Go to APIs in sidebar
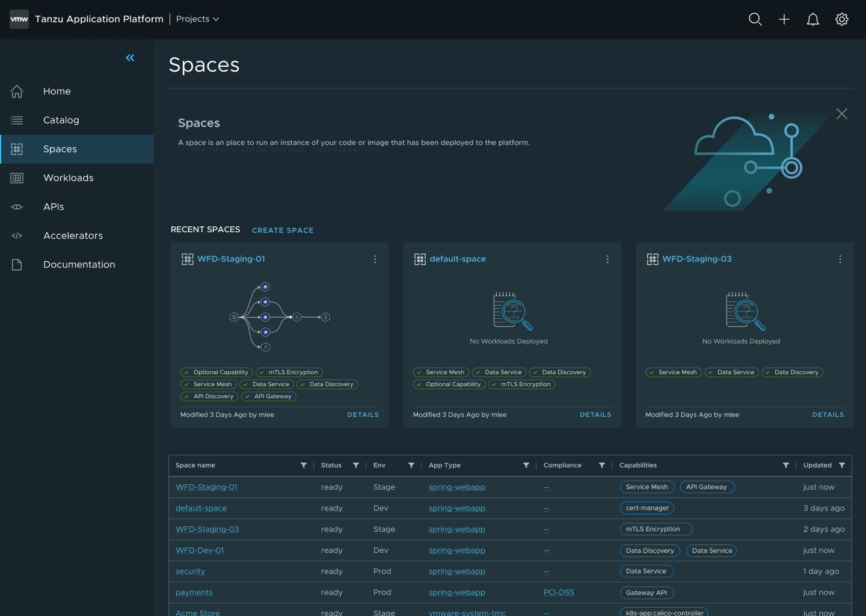The image size is (866, 616). pos(77,207)
